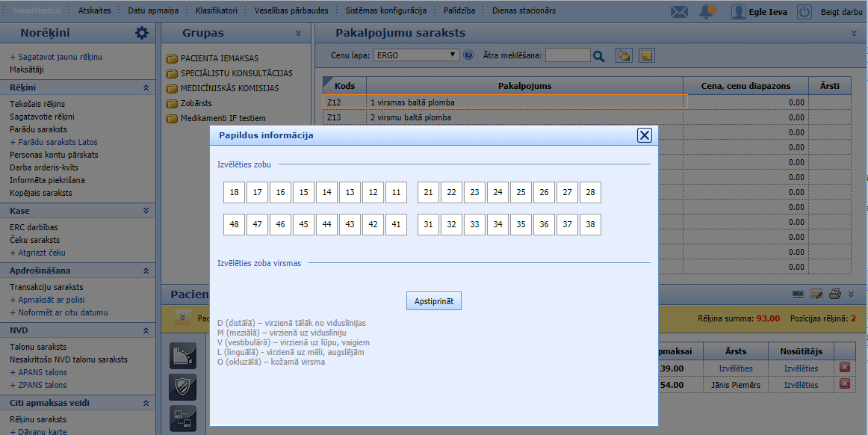Image resolution: width=868 pixels, height=435 pixels.
Task: Select tooth 46 in the dialog
Action: tap(280, 224)
